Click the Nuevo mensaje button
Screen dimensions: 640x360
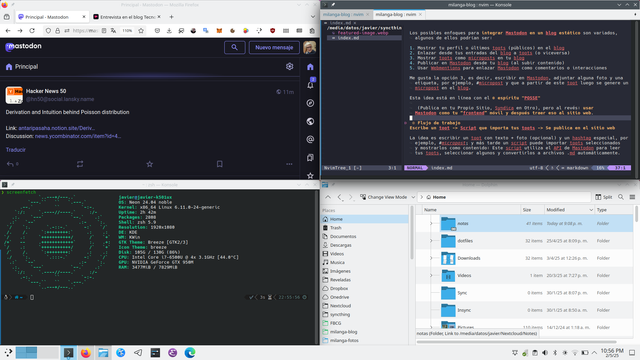tap(274, 47)
